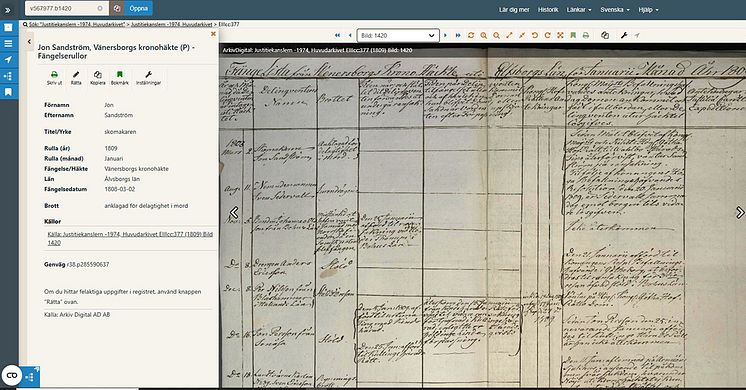Click the zoom out magnifier icon
Viewport: 746px width, 390px height.
(496, 36)
